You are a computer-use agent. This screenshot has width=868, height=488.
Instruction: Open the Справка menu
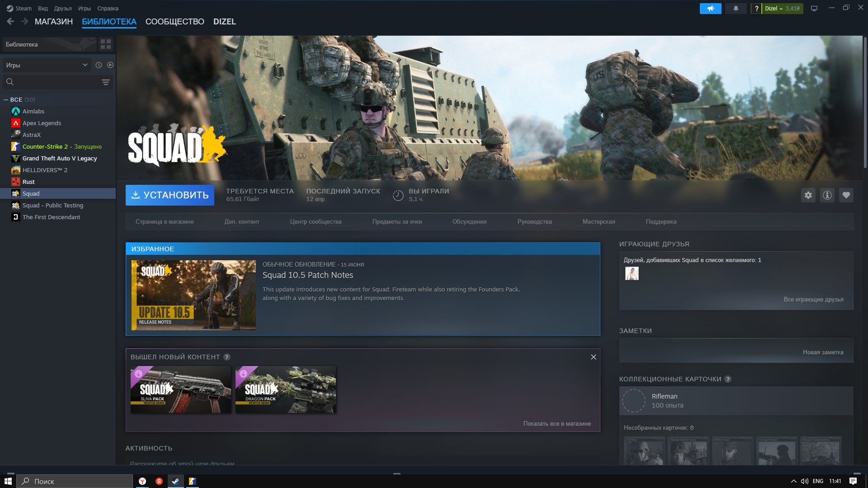click(x=108, y=8)
